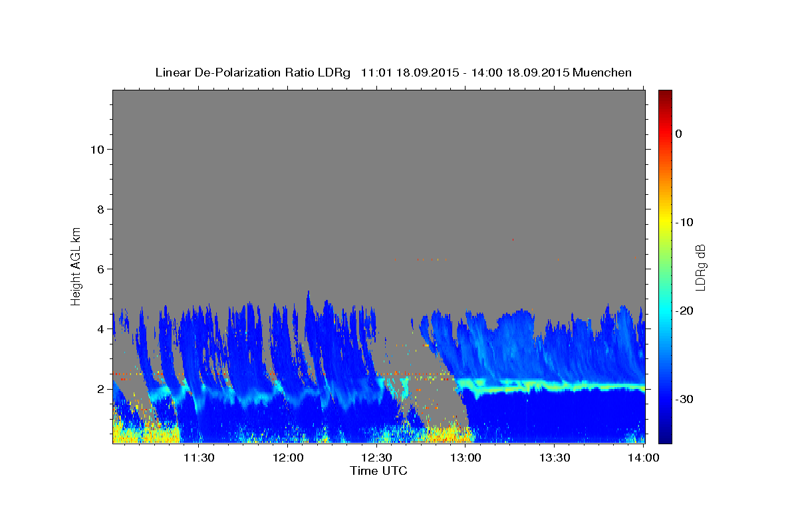Click the 'LDRg dB' colorbar label
This screenshot has height=532, width=798.
700,267
